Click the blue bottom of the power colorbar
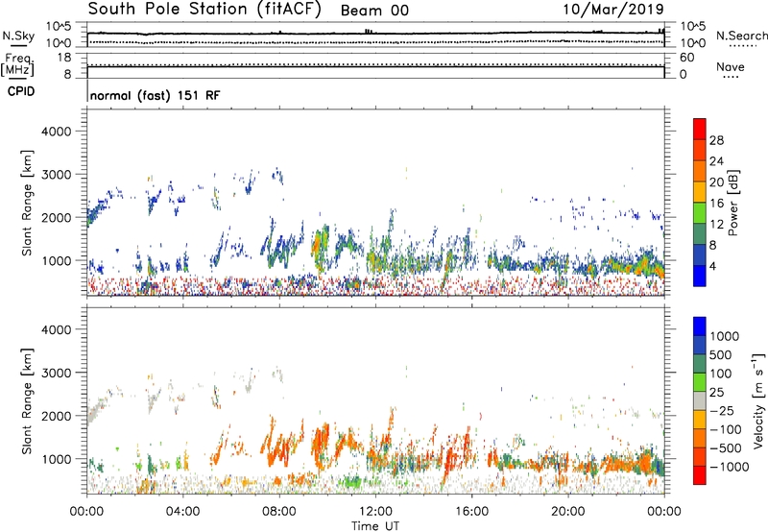This screenshot has width=768, height=532. click(700, 276)
